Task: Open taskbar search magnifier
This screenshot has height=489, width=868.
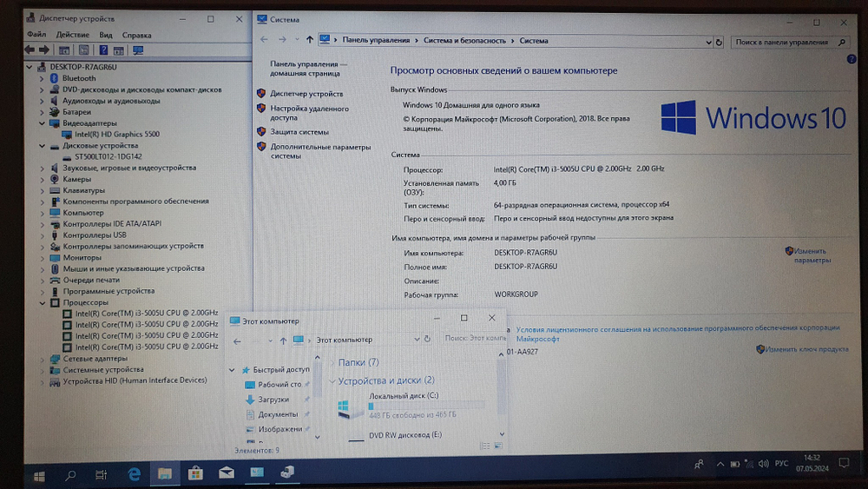Action: (70, 475)
